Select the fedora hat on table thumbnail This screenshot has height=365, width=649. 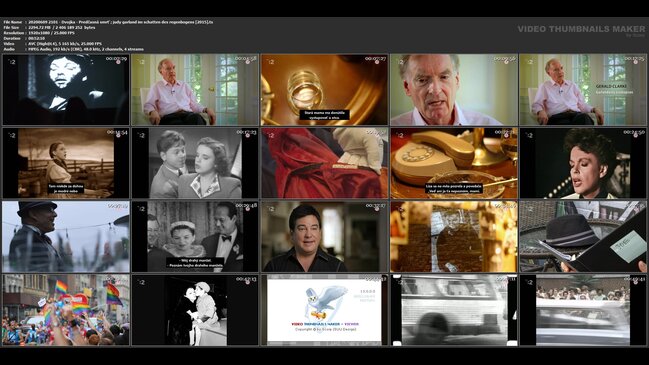click(x=583, y=237)
